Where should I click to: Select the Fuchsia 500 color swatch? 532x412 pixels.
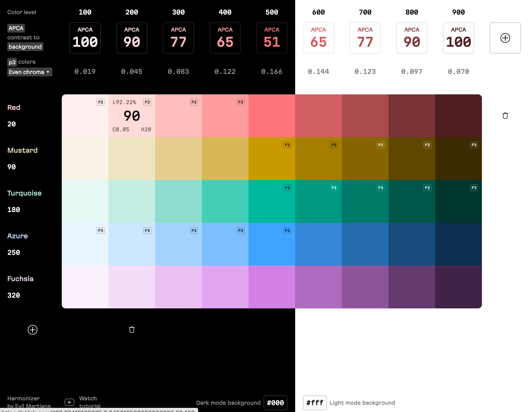[272, 287]
